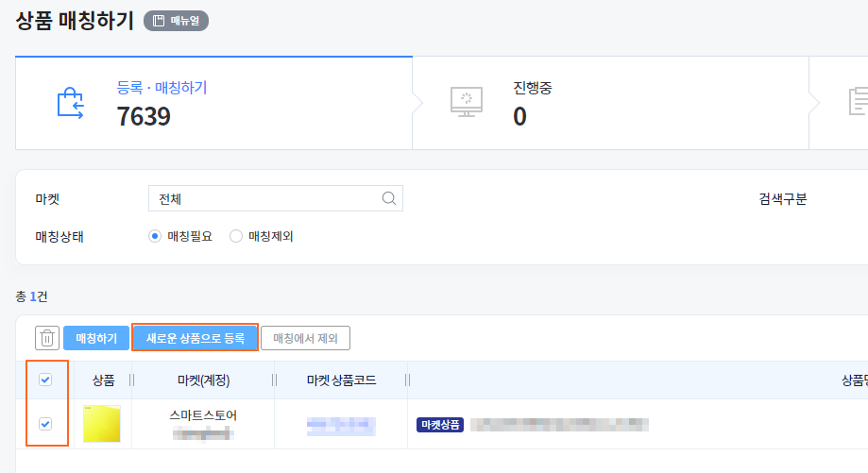Click the manual book icon in 매뉴얼 badge
Viewport: 868px width, 473px height.
coord(159,21)
